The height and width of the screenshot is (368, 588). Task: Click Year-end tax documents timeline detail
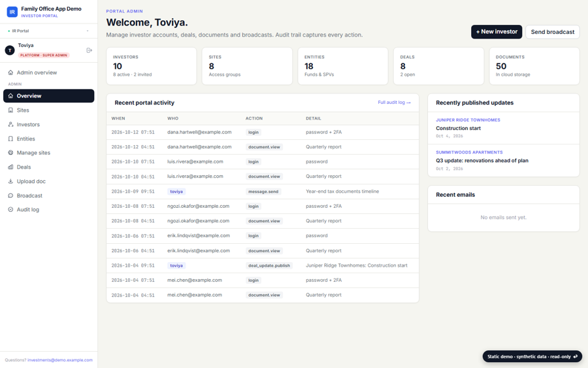342,192
